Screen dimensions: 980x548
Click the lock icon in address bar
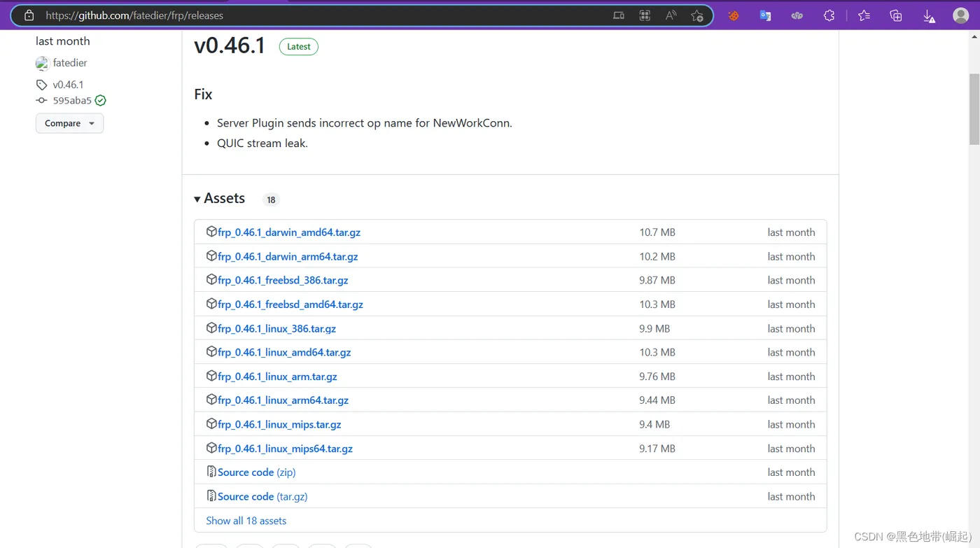pos(29,15)
